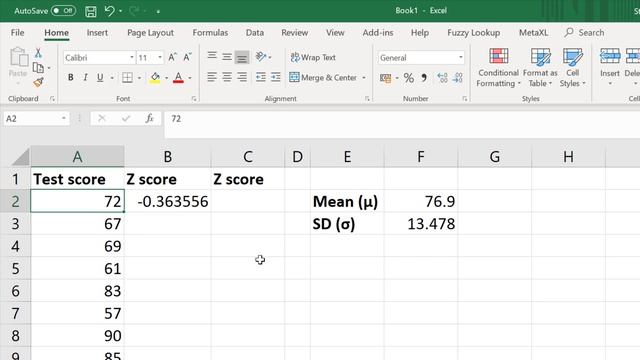The height and width of the screenshot is (360, 640).
Task: Toggle the AutoSave switch
Action: coord(63,11)
